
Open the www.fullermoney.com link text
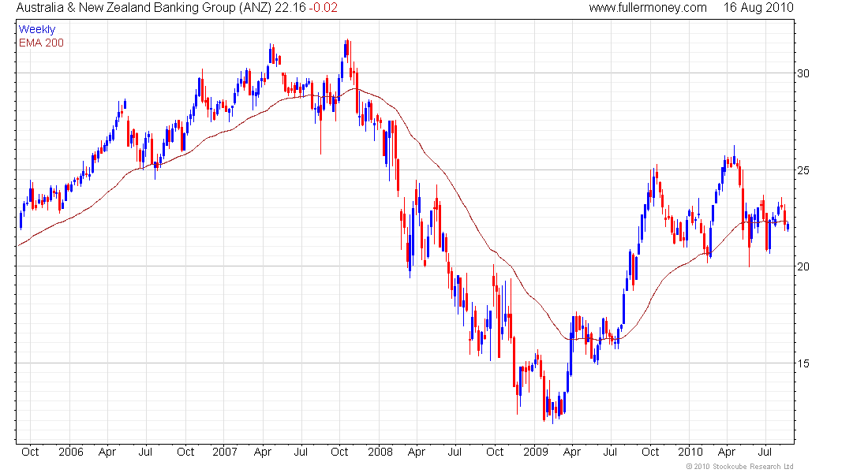click(x=648, y=8)
